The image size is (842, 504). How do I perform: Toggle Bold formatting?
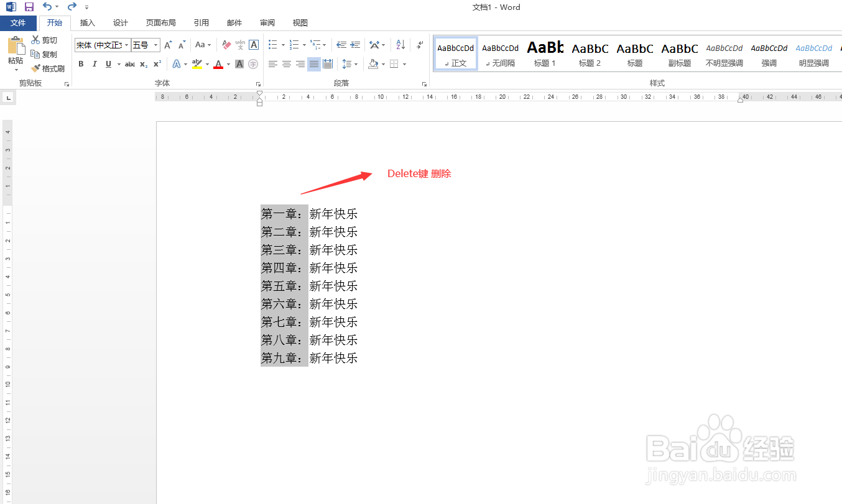coord(81,64)
